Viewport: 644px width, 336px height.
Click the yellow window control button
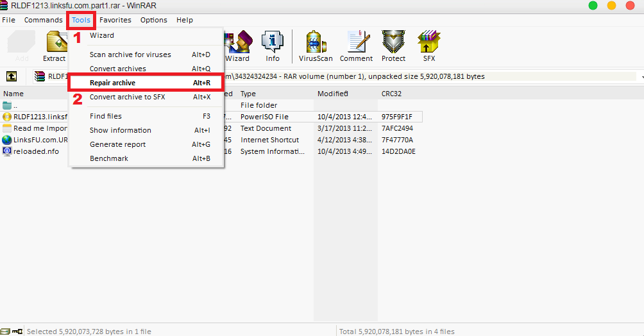coord(611,5)
